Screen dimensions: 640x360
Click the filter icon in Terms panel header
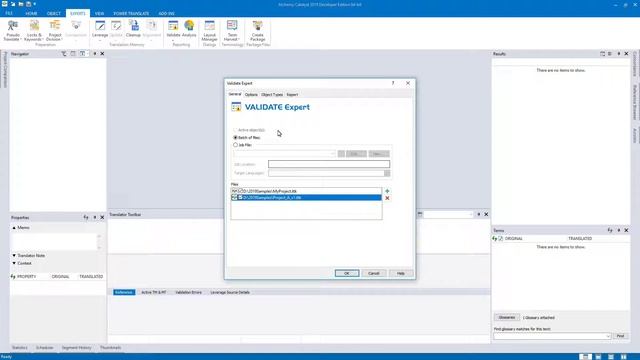coord(610,231)
